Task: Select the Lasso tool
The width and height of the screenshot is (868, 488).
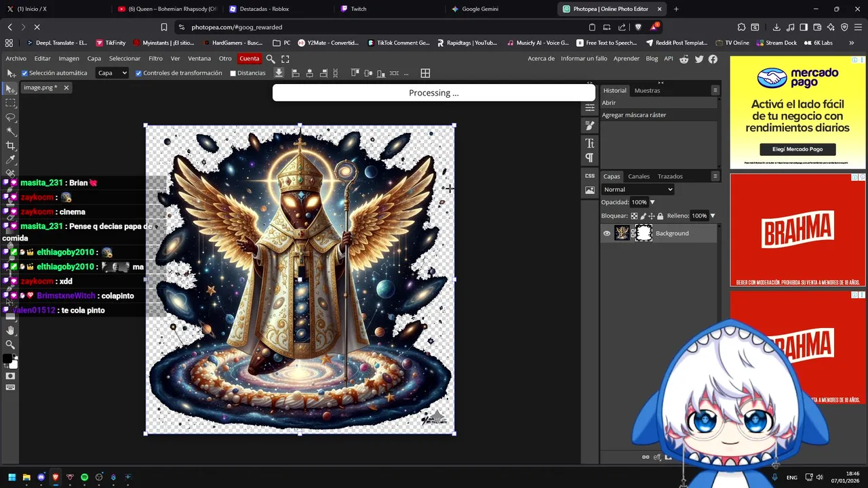Action: pyautogui.click(x=10, y=117)
